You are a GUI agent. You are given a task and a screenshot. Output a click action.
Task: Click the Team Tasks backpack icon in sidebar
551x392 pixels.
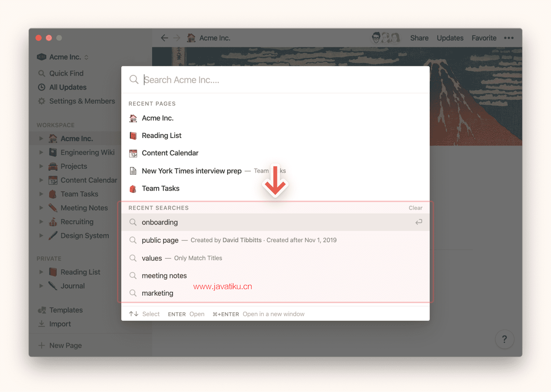click(53, 194)
